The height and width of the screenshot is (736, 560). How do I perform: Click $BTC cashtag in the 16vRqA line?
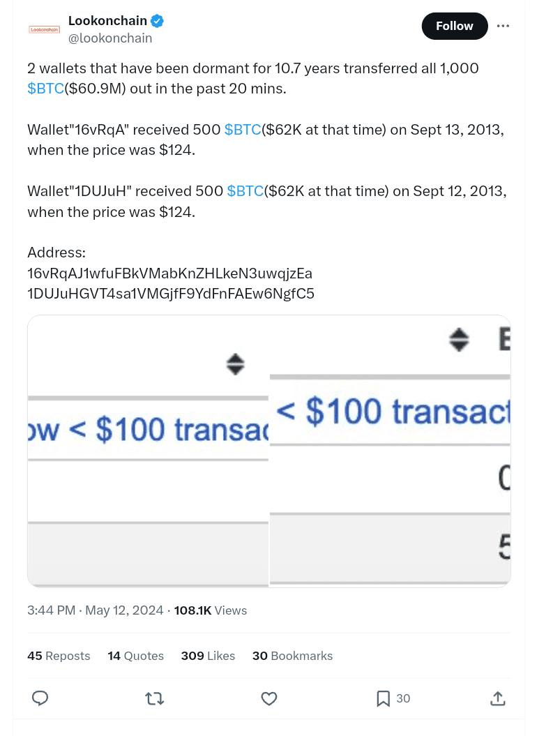[x=243, y=130]
